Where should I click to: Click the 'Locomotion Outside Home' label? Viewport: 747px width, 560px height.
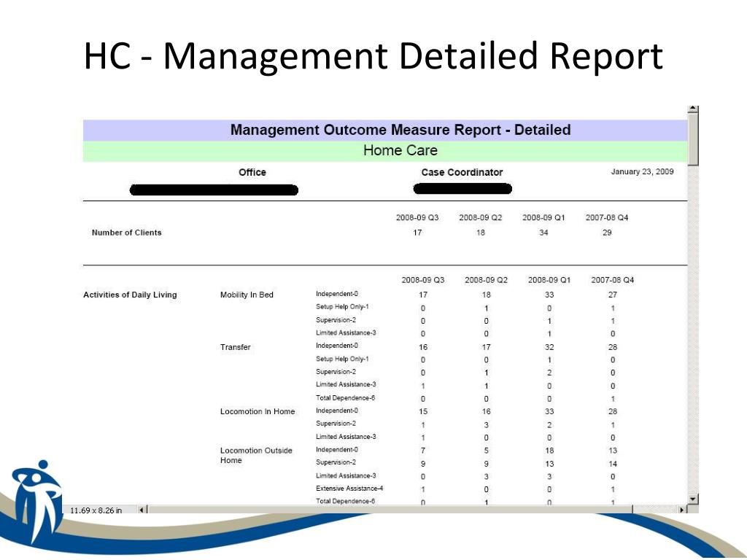click(256, 455)
